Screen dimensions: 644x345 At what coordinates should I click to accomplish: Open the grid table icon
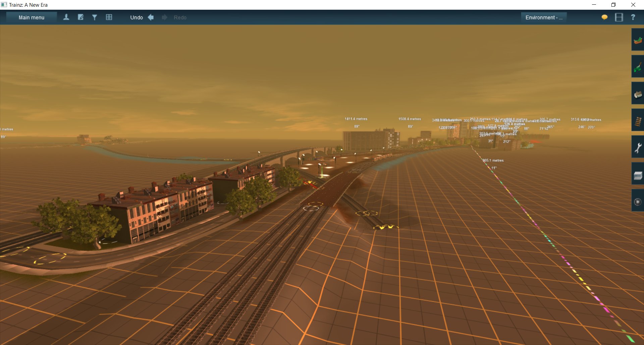click(109, 17)
